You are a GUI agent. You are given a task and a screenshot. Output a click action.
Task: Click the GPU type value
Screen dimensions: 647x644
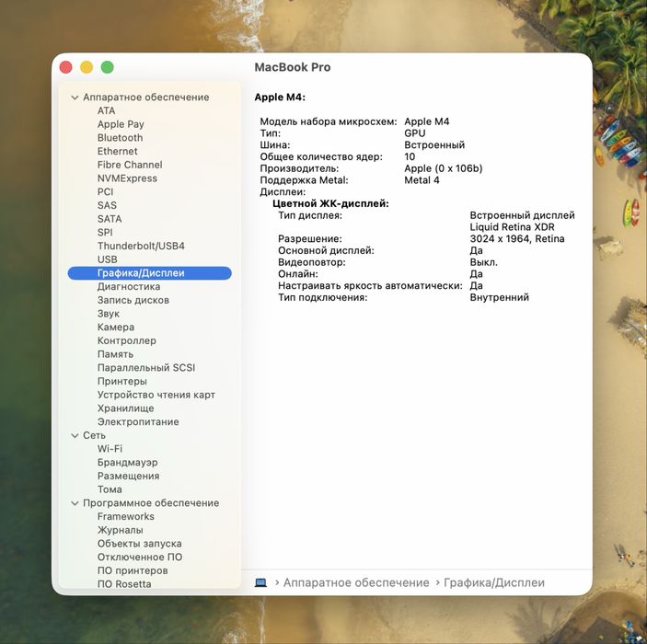(x=415, y=133)
